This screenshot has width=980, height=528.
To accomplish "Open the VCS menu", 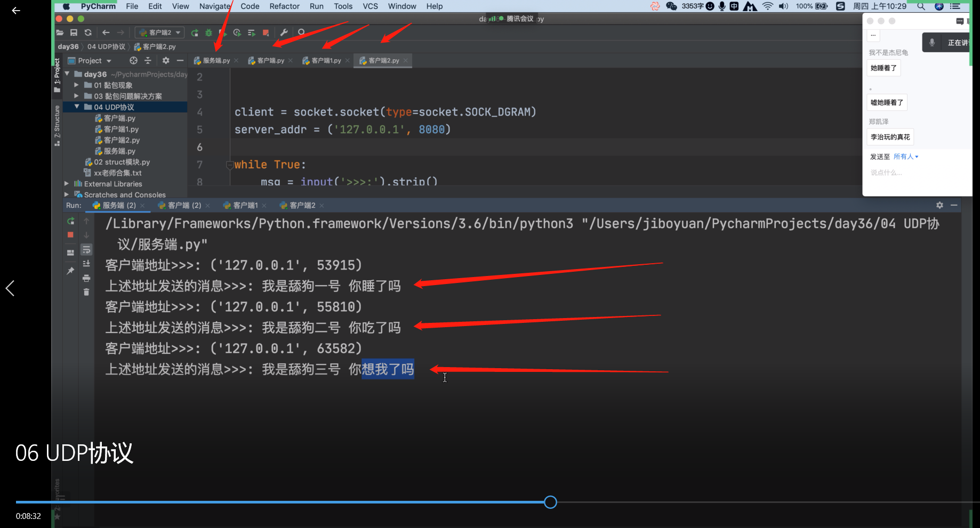I will click(371, 6).
